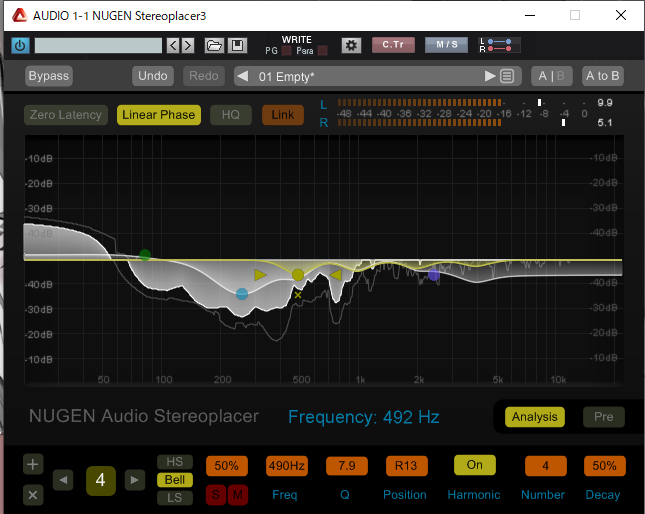
Task: Click the A to B copy button
Action: coord(603,76)
